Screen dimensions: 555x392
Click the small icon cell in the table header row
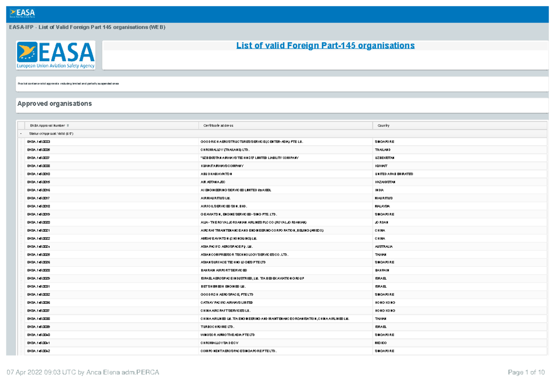[22, 125]
